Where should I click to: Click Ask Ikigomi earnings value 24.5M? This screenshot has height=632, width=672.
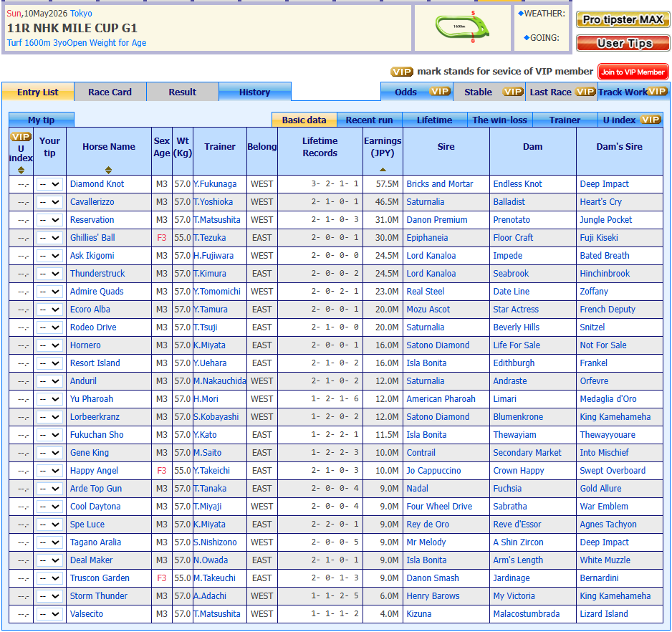click(387, 256)
